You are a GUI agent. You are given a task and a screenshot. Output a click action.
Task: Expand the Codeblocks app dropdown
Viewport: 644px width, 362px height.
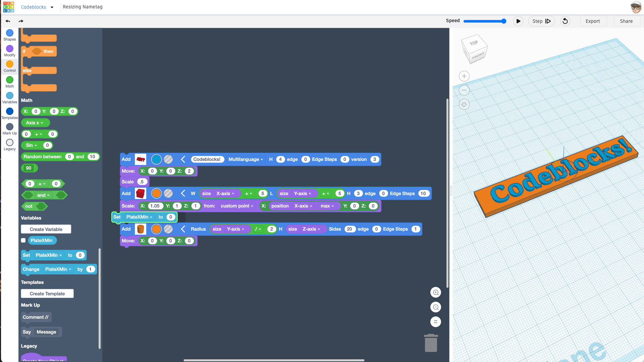coord(52,7)
